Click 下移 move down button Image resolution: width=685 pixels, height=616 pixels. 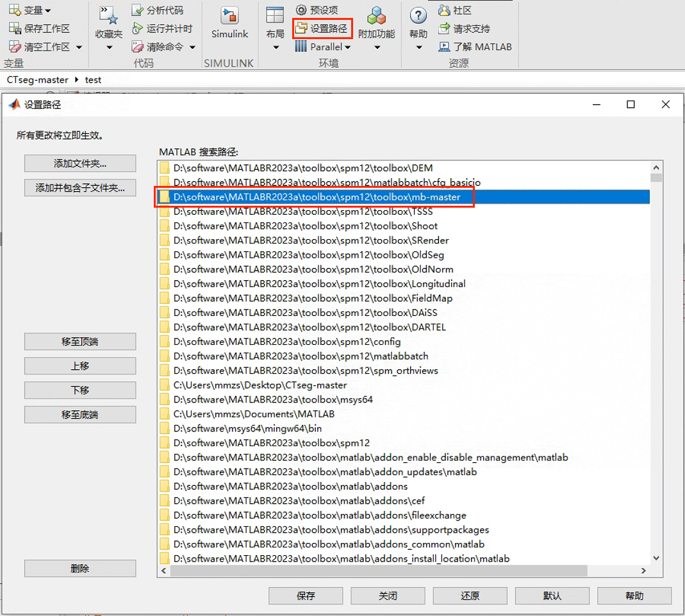(80, 390)
